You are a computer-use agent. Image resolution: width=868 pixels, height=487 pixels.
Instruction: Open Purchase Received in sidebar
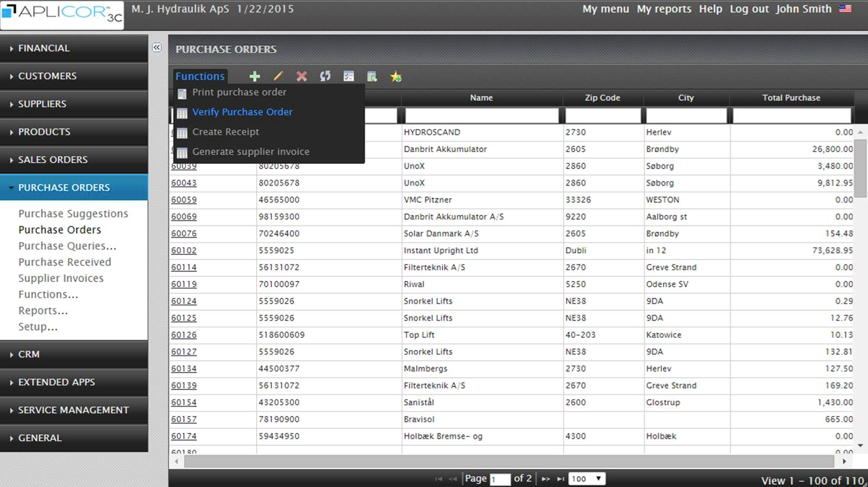pos(65,262)
